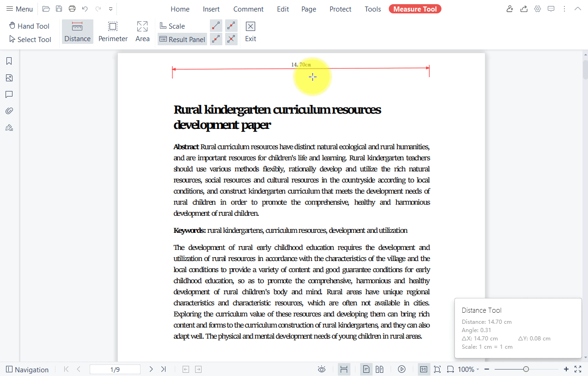This screenshot has width=588, height=376.
Task: Open the Scale settings
Action: [172, 25]
